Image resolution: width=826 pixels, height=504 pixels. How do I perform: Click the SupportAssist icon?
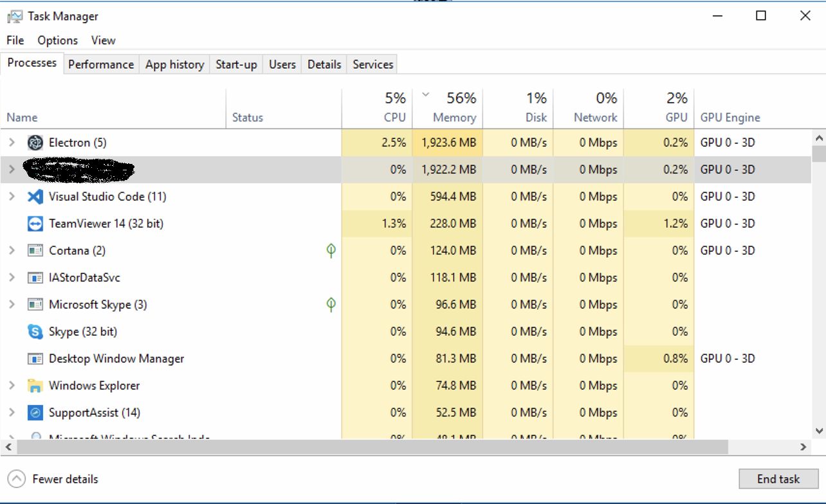tap(35, 413)
